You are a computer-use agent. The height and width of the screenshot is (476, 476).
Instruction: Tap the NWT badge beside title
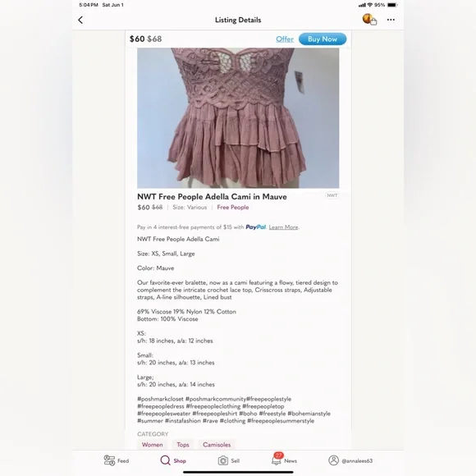332,195
